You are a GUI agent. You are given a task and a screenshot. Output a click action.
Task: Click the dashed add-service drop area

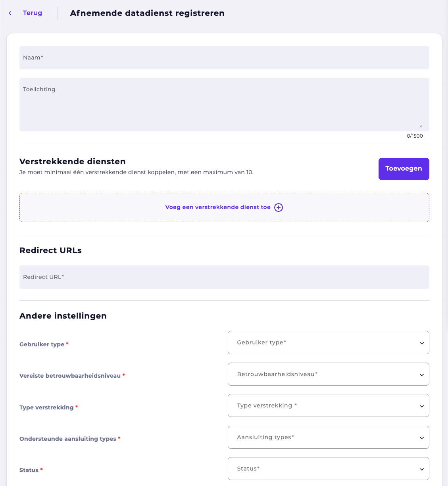pyautogui.click(x=224, y=207)
